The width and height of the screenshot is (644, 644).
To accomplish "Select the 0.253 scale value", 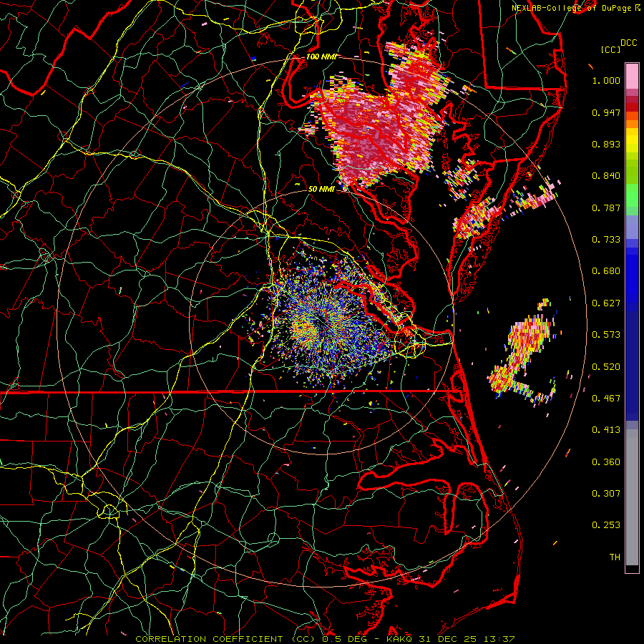I will point(606,525).
